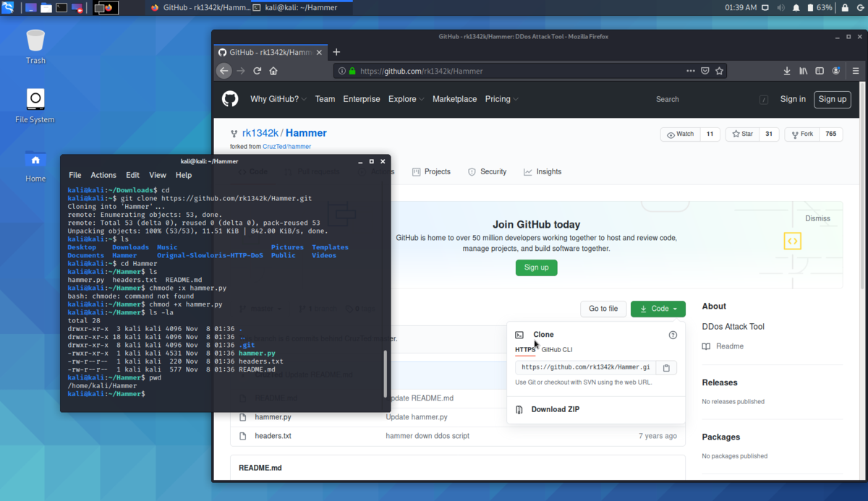The height and width of the screenshot is (501, 868).
Task: Click the Firefox home button
Action: [x=273, y=71]
